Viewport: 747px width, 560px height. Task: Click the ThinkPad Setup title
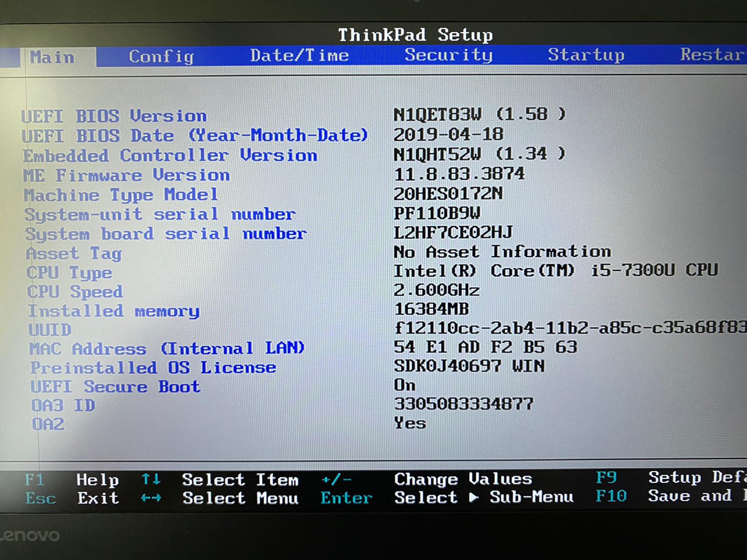pyautogui.click(x=416, y=35)
